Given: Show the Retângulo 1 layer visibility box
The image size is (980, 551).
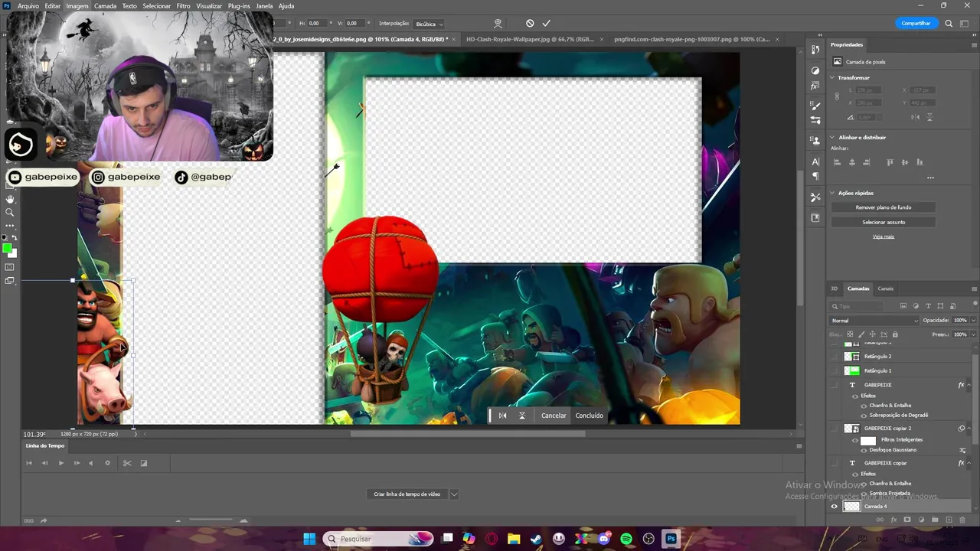Looking at the screenshot, I should [835, 370].
